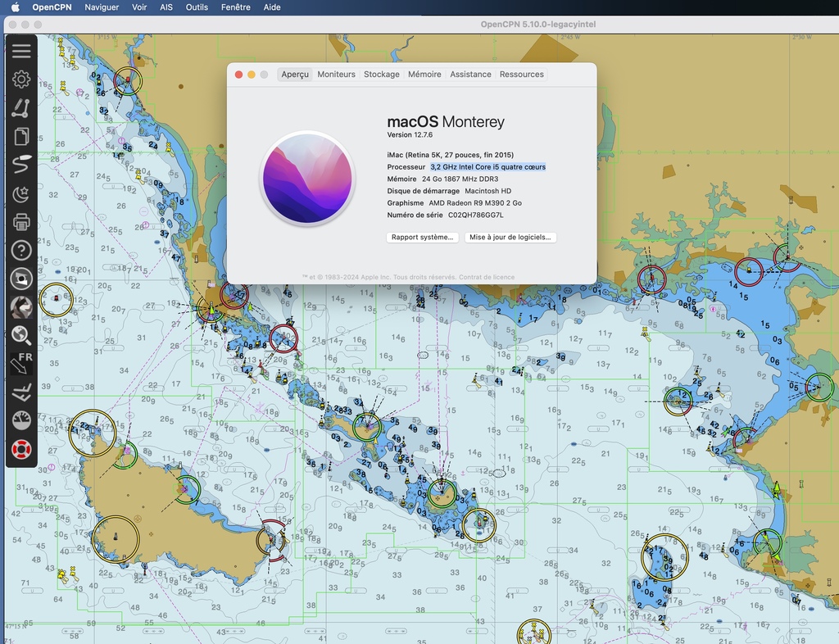Open the husky dog plugin icon
This screenshot has width=839, height=644.
(x=21, y=307)
